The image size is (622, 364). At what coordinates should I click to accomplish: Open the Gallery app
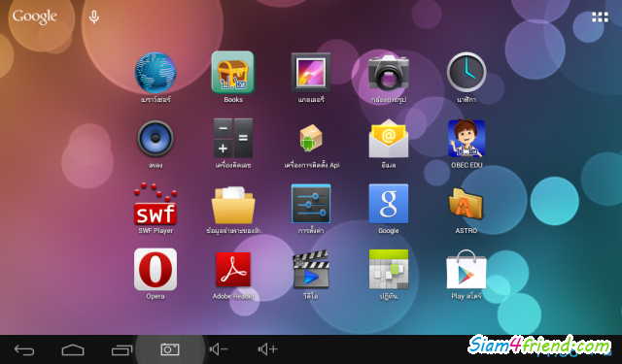(x=311, y=73)
